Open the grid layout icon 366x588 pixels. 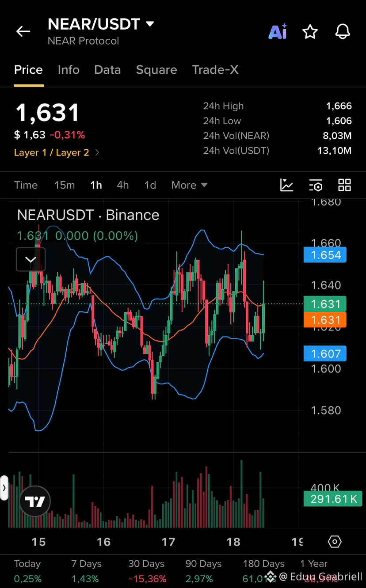point(344,185)
